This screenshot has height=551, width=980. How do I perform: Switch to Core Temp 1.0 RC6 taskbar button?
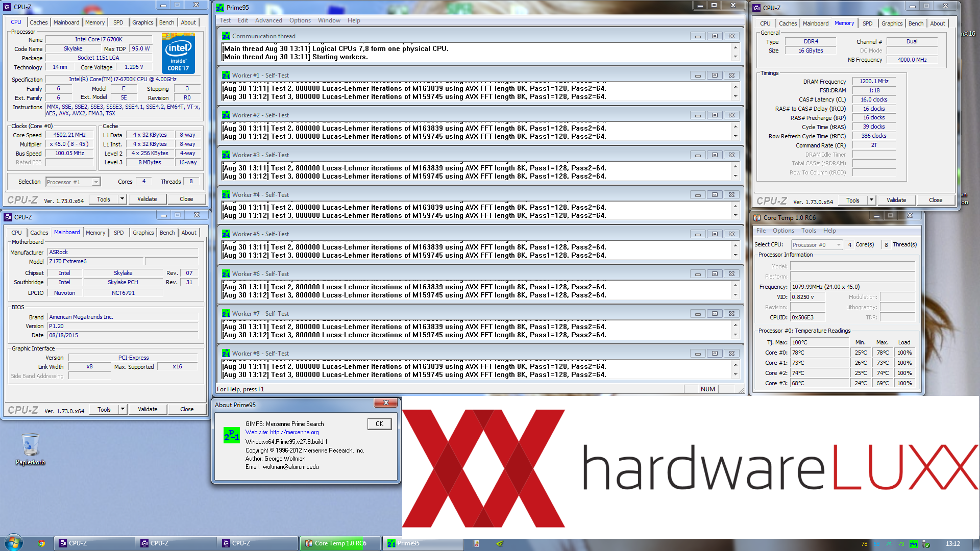[341, 543]
